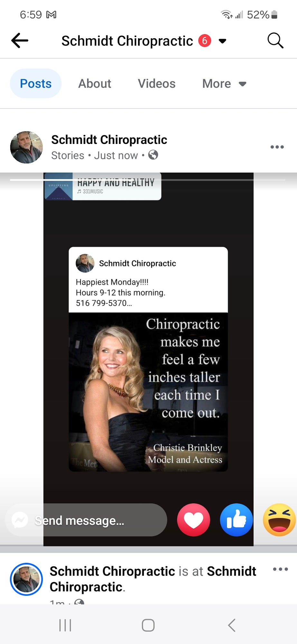React with the blue thumbs-up Like icon
Image resolution: width=297 pixels, height=644 pixels.
tap(237, 520)
